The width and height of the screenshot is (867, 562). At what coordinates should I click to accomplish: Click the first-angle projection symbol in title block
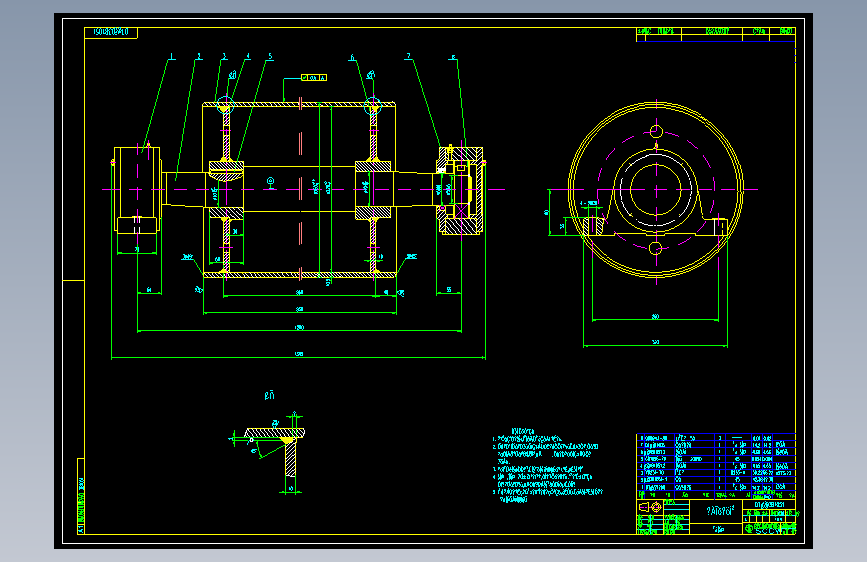click(650, 507)
